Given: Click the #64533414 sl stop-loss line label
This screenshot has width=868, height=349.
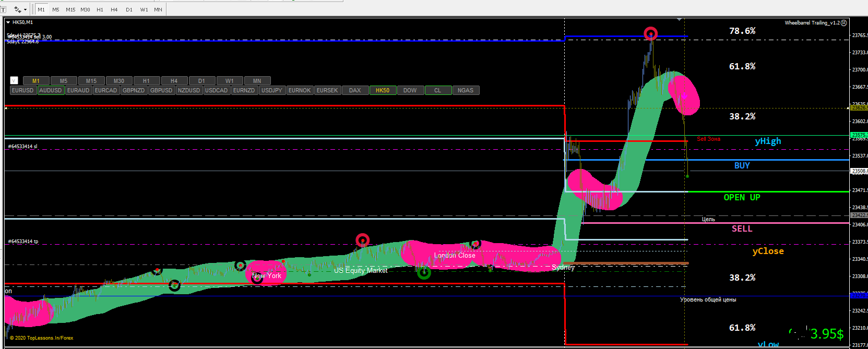Looking at the screenshot, I should point(22,147).
